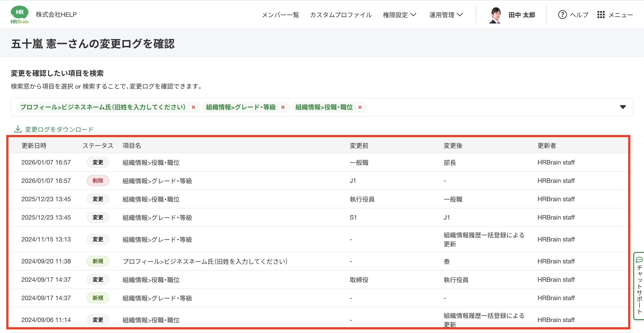Screen dimensions: 644x333
Task: Remove the ビジネスネーム氏 filter tag
Action: point(193,107)
